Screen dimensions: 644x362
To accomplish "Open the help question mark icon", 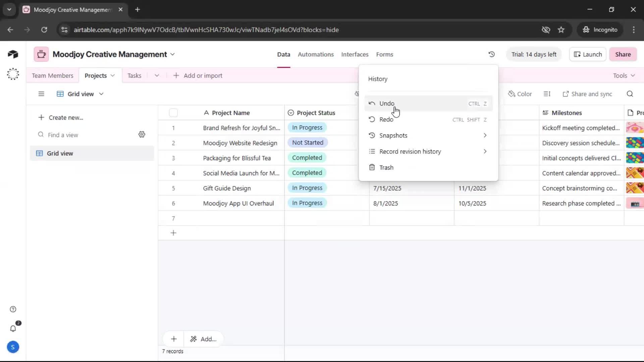I will [13, 309].
